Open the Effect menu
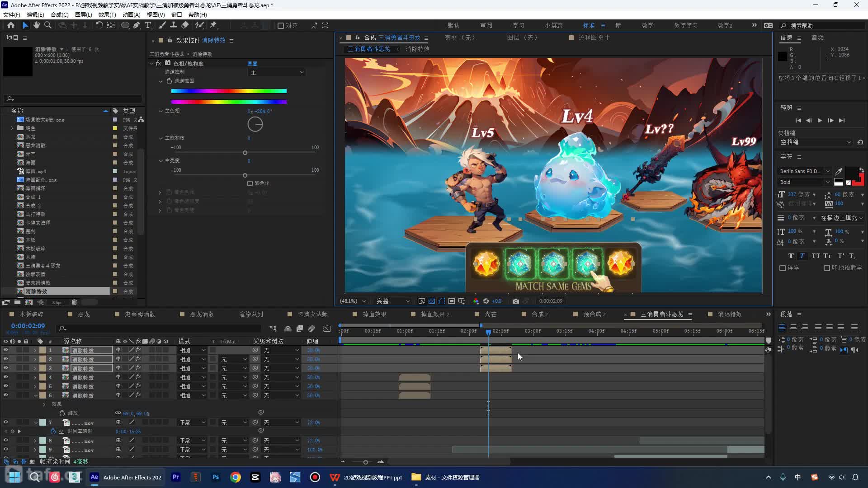The image size is (868, 488). 107,14
